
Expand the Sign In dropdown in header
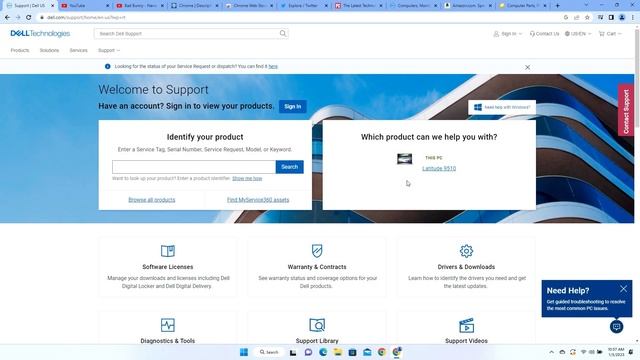[508, 33]
